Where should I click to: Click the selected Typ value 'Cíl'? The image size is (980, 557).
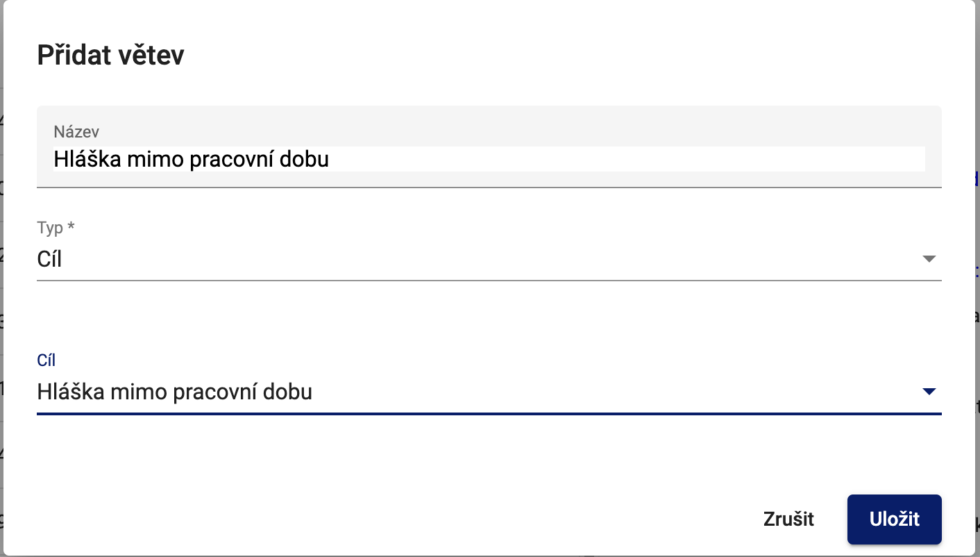point(49,259)
